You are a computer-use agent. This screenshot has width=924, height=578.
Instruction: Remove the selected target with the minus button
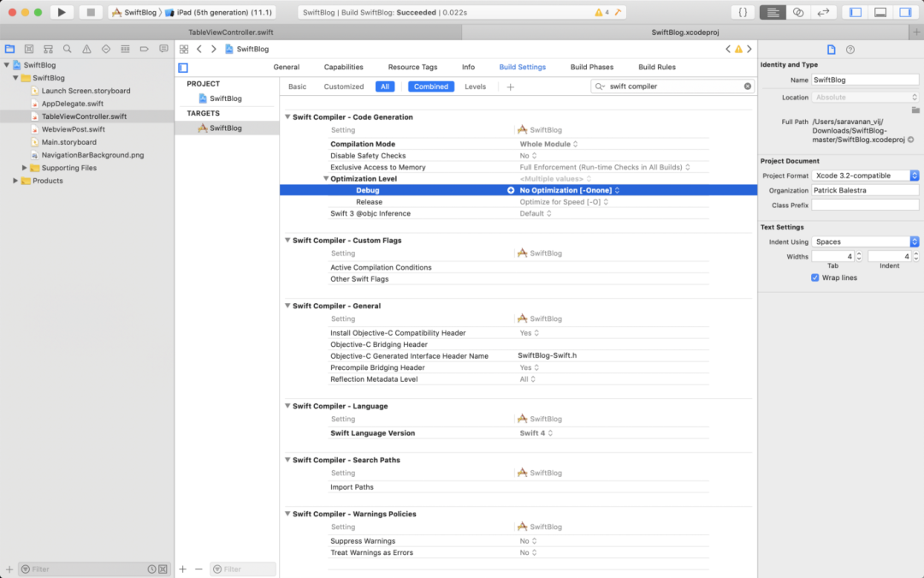198,569
